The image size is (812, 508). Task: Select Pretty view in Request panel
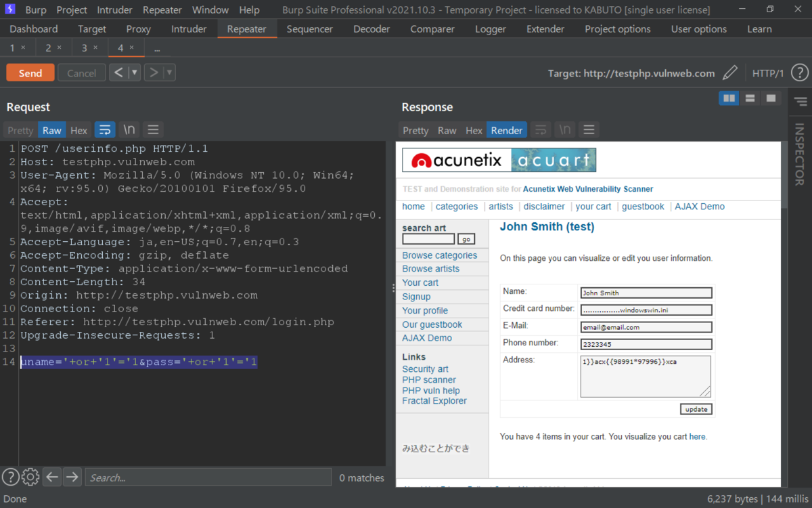(x=20, y=130)
